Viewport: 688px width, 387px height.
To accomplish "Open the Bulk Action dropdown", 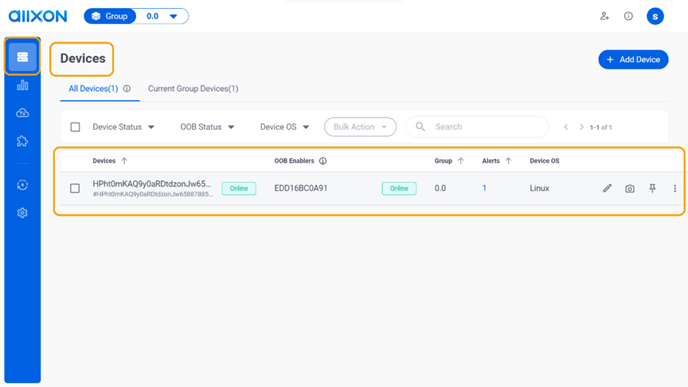I will [360, 127].
